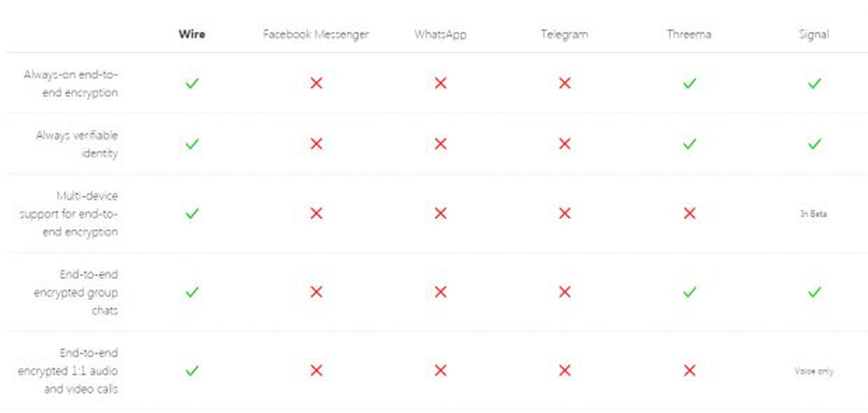The height and width of the screenshot is (413, 868).
Task: Click Telegram's encrypted group chats red cross
Action: click(565, 292)
